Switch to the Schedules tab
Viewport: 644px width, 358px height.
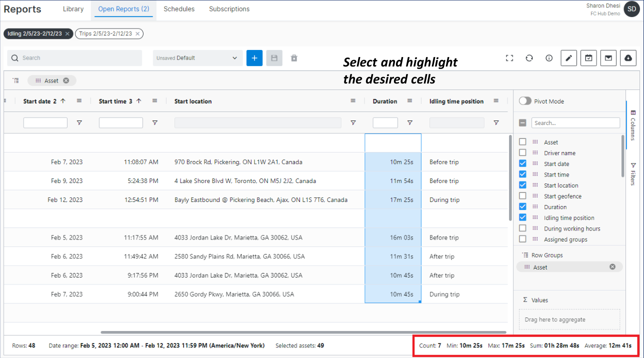coord(179,9)
